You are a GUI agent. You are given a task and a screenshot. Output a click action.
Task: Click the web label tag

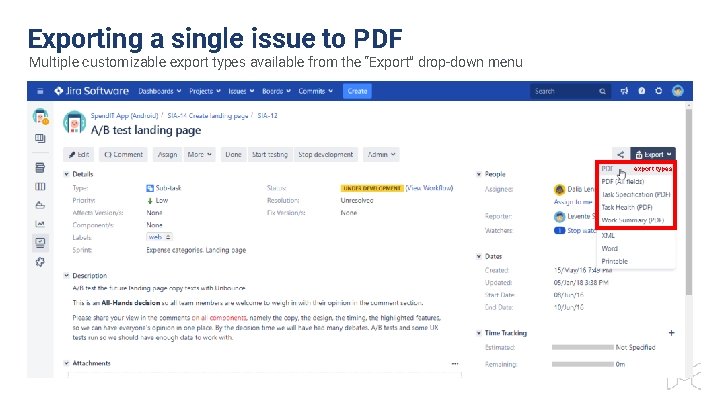point(159,237)
